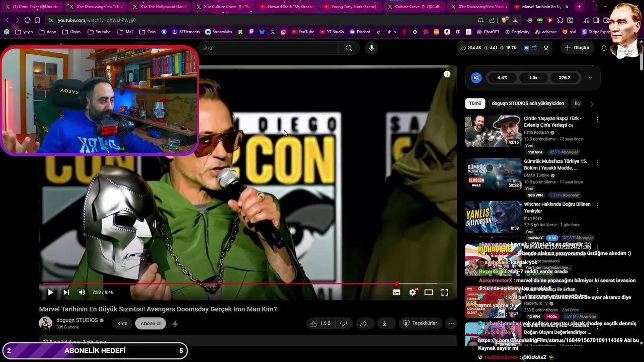Open options for Gümrük Muhafaza video
The image size is (644, 362).
(x=597, y=162)
